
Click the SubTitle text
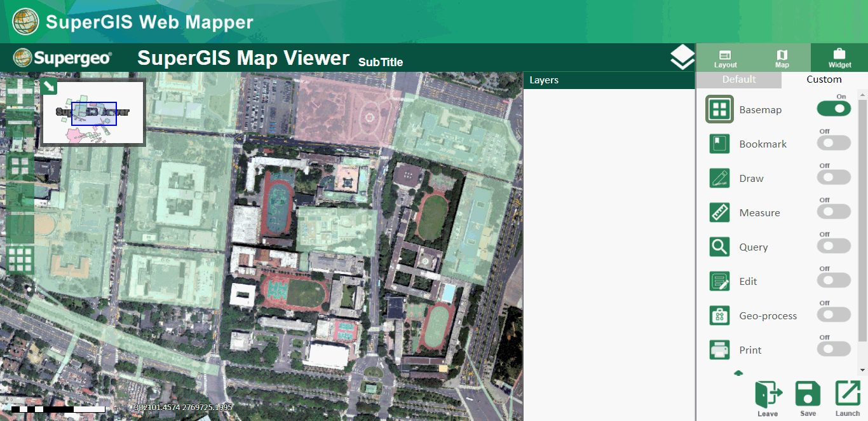pyautogui.click(x=381, y=62)
